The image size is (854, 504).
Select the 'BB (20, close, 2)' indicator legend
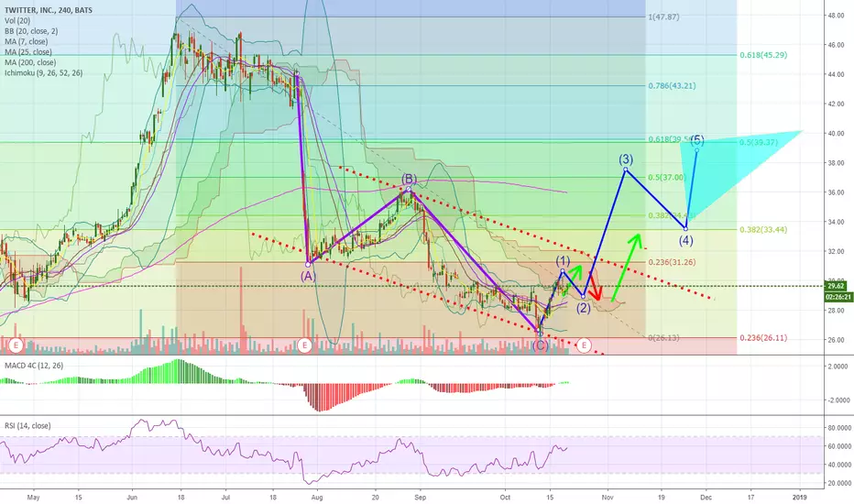click(x=31, y=31)
